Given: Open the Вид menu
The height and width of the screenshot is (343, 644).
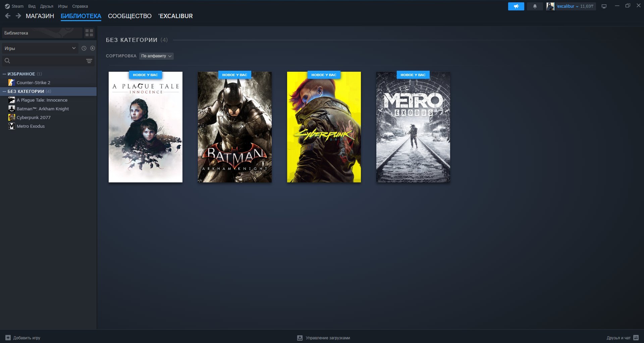Looking at the screenshot, I should tap(32, 6).
